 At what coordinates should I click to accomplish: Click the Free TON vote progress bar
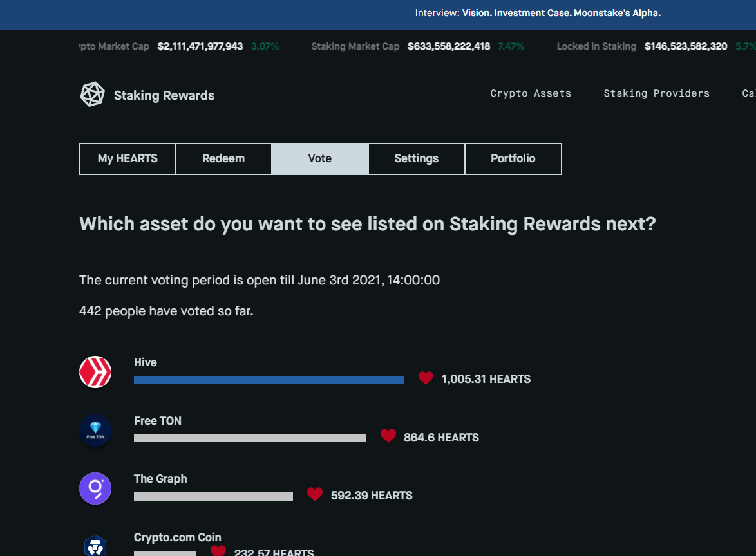[x=250, y=438]
